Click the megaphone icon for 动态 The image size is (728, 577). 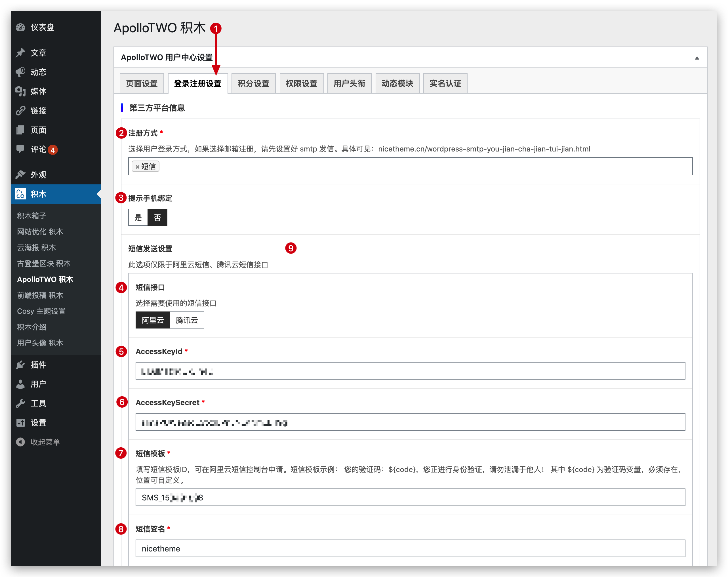(x=21, y=72)
